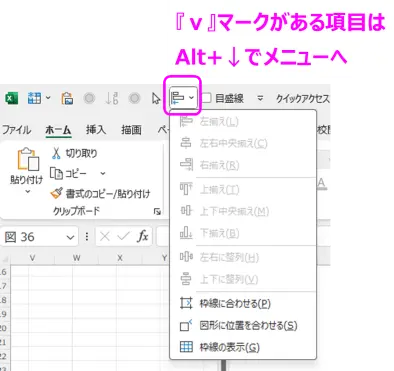Select column W header

[76, 258]
